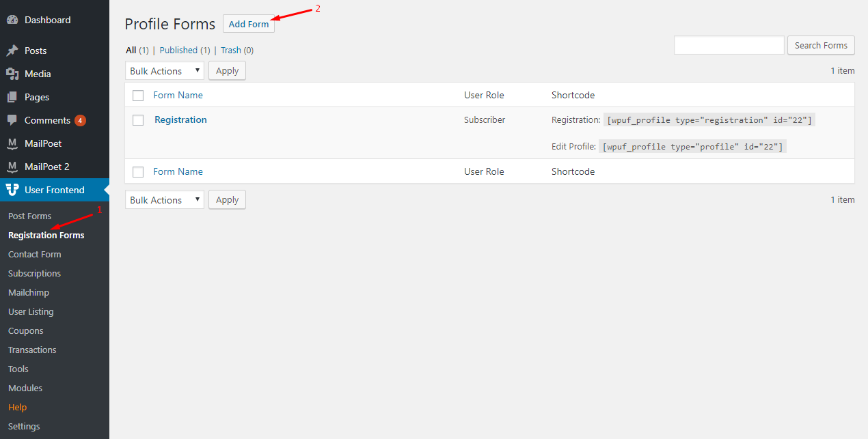Sort by Form Name header column

178,95
